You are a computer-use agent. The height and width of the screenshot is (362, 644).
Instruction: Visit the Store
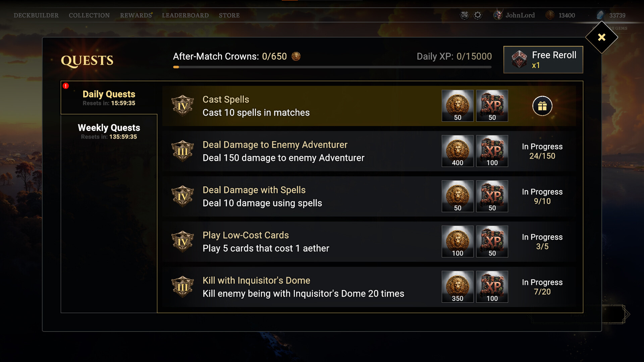click(x=229, y=15)
